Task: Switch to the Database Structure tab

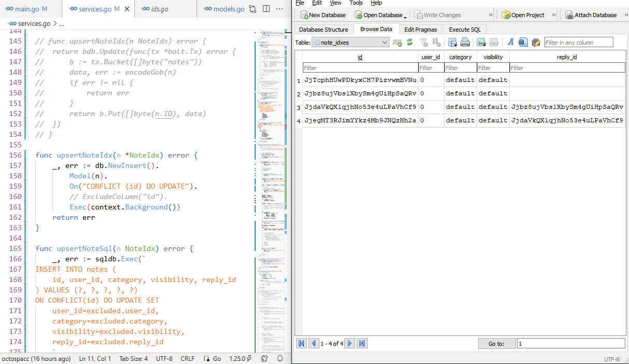Action: coord(323,29)
